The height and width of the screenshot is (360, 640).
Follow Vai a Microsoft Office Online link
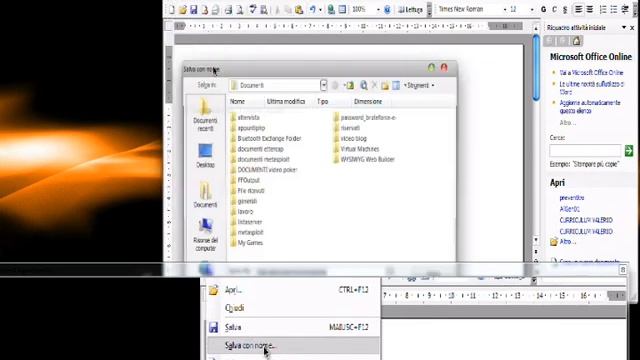coord(591,73)
